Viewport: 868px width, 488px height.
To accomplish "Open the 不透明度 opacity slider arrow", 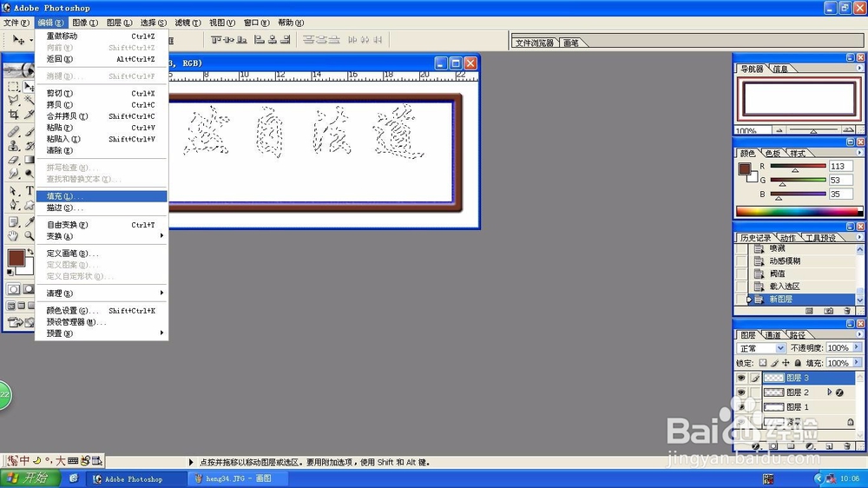I will tap(857, 347).
